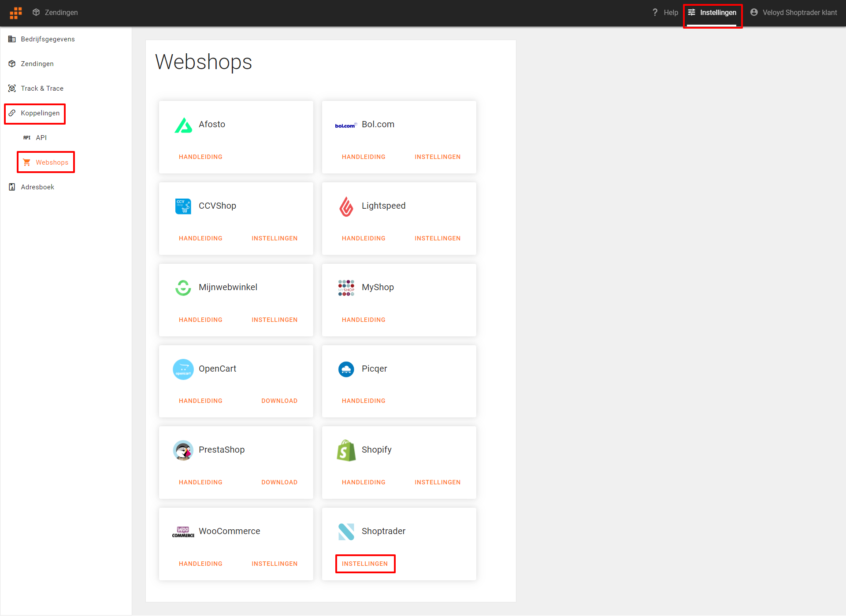Click the Help question mark icon
Screen dimensions: 846x616
coord(655,12)
